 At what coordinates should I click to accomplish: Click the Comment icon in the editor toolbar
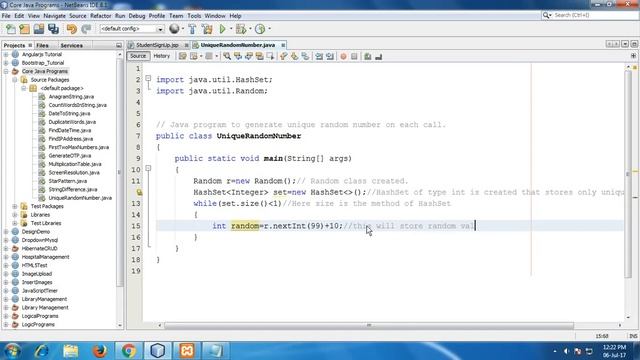pos(367,56)
